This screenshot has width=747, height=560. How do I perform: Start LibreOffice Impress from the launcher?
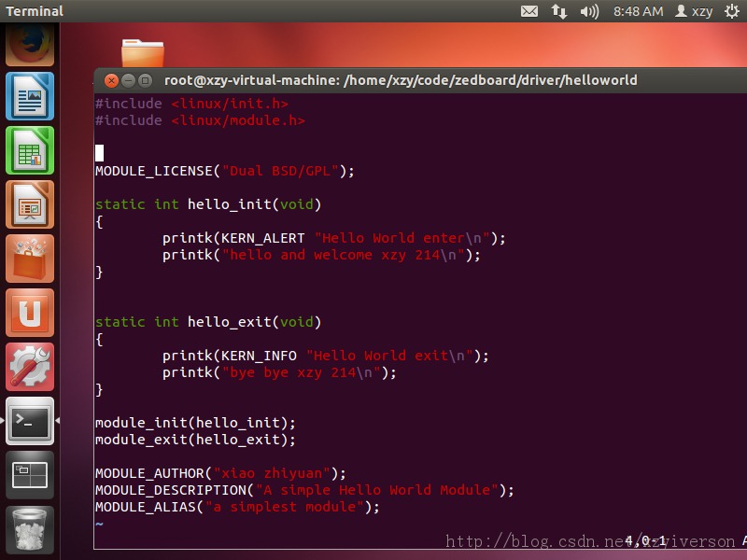point(30,204)
